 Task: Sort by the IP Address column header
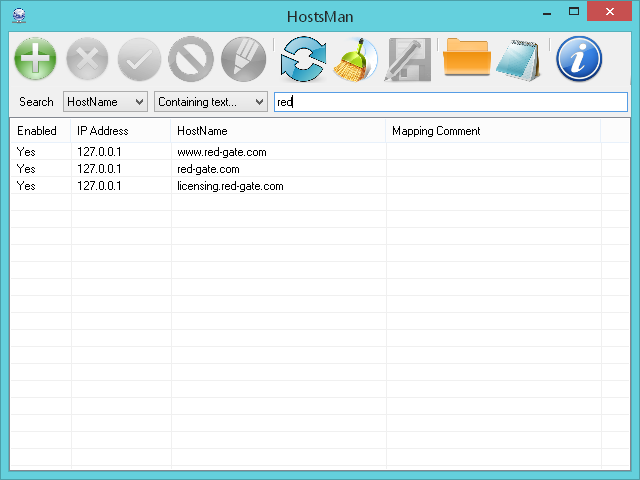(120, 131)
